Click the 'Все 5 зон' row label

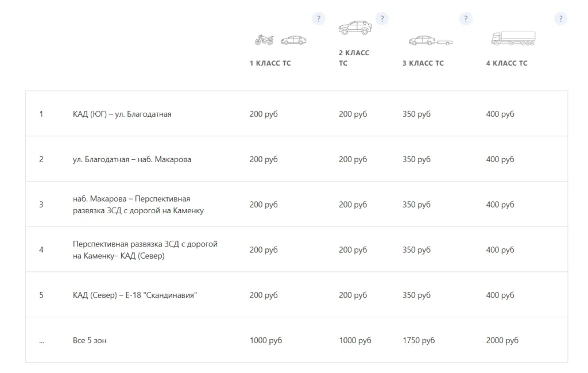90,340
